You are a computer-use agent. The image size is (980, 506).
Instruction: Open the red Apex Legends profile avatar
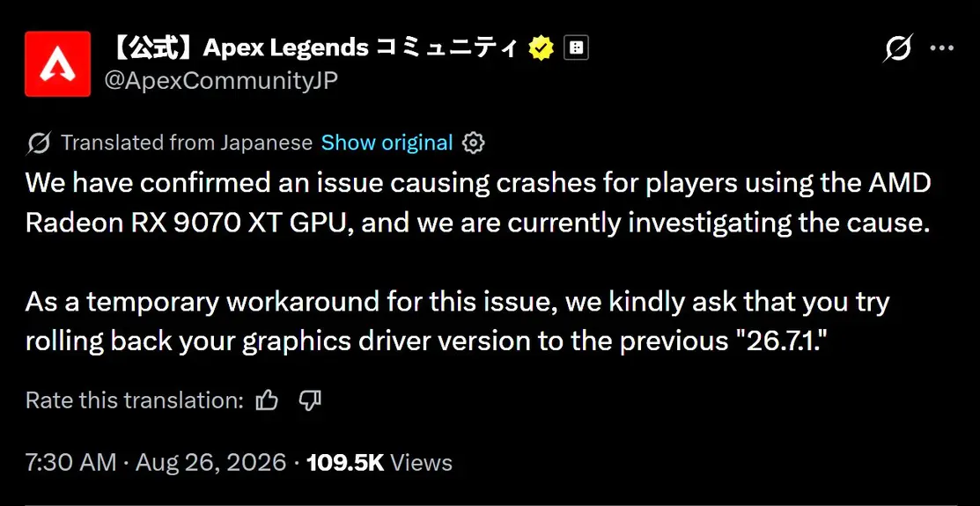pos(57,64)
